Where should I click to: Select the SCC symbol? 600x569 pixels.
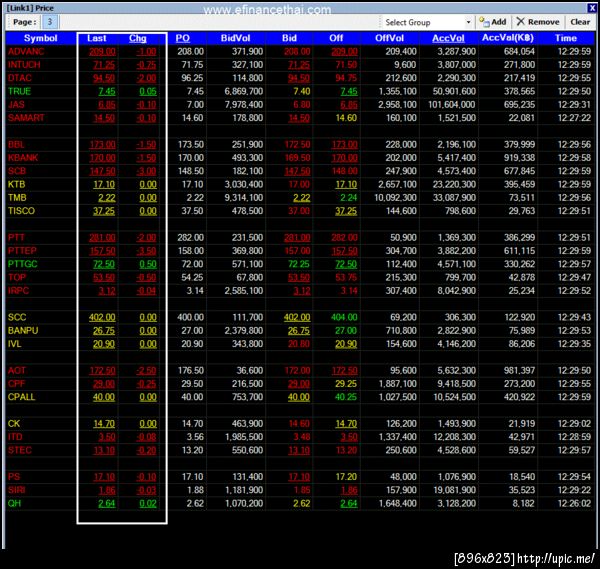pos(17,317)
